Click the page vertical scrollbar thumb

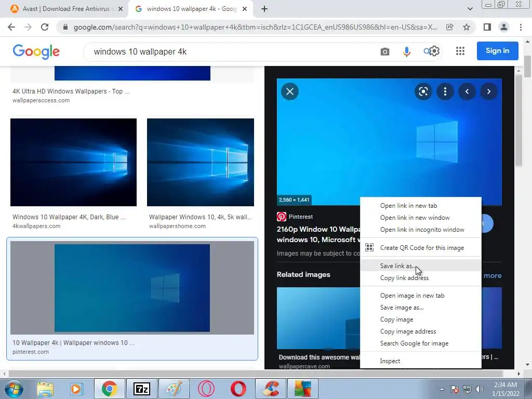pos(528,66)
